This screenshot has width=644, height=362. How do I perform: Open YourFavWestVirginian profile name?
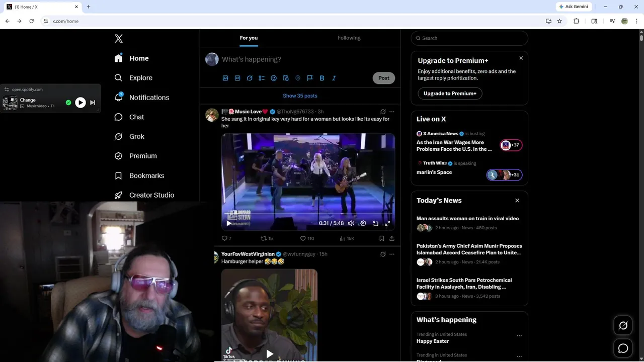tap(248, 254)
